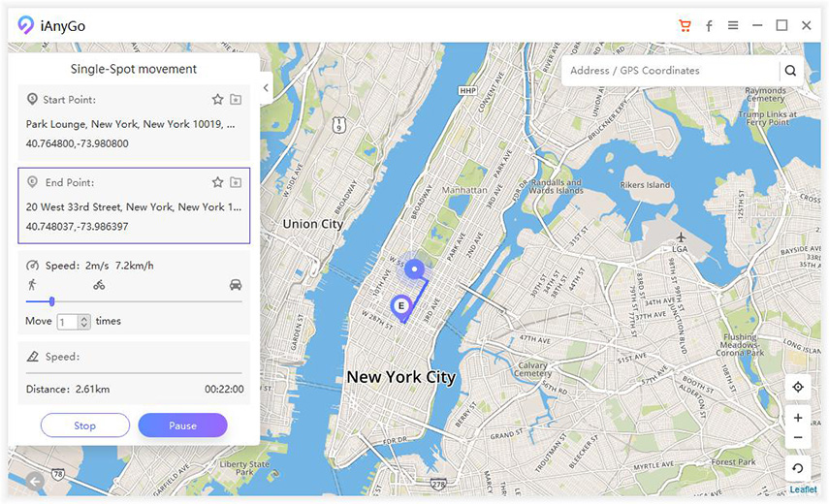Viewport: 829px width, 504px height.
Task: Click the back arrow on the map
Action: click(36, 482)
